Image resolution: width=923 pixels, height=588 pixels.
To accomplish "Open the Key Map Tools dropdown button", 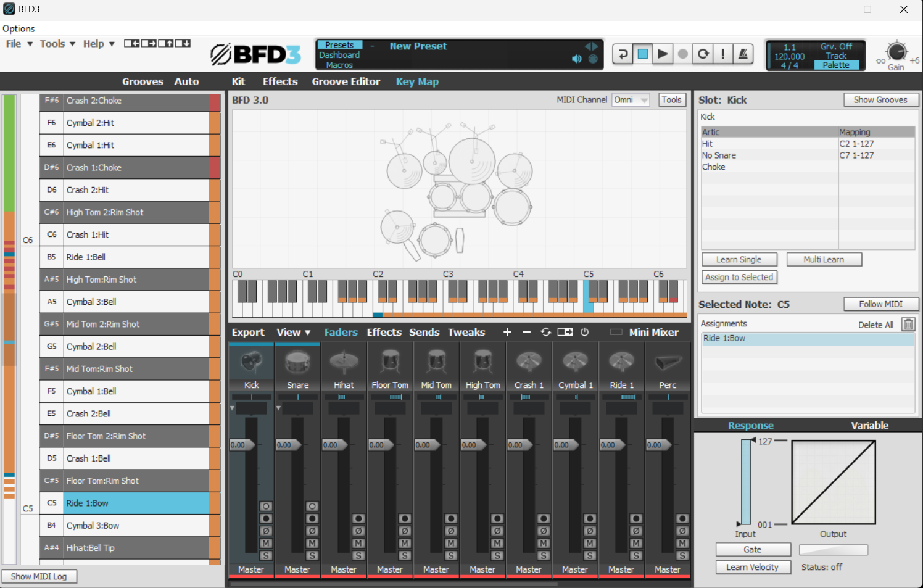I will coord(671,100).
